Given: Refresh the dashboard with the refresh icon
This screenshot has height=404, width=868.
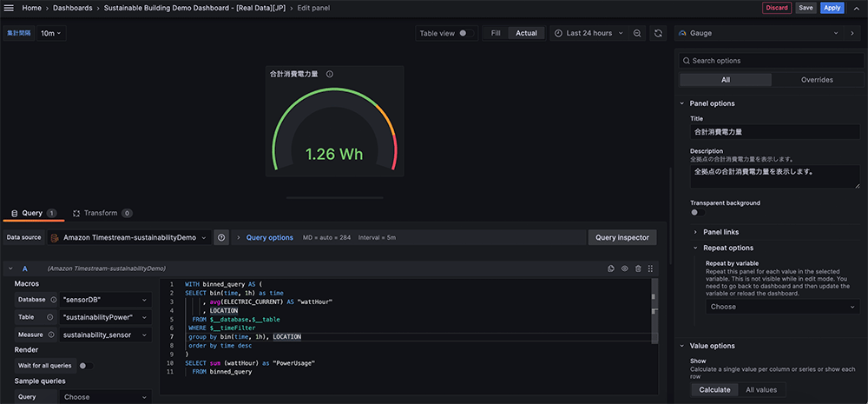Looking at the screenshot, I should (658, 33).
